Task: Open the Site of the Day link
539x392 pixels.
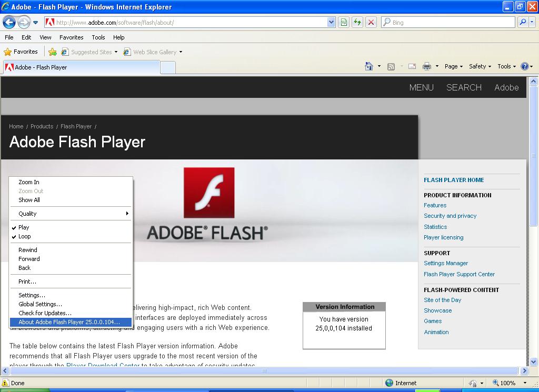Action: tap(442, 300)
